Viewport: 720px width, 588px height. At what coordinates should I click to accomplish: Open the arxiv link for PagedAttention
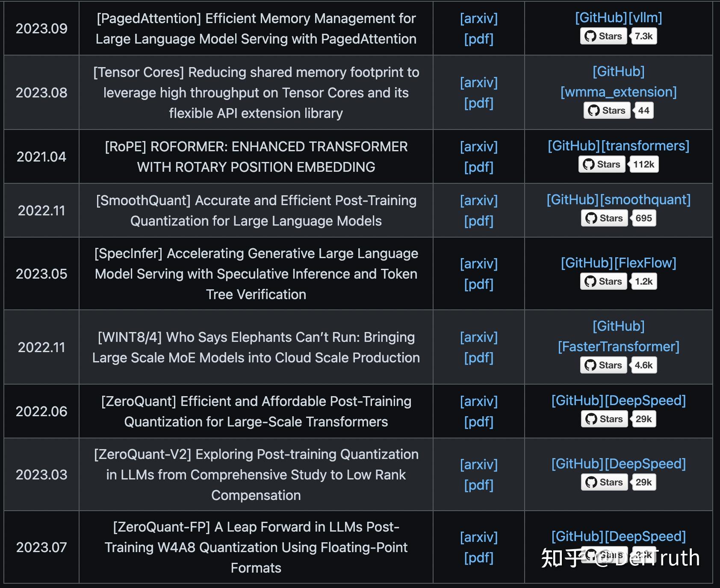pyautogui.click(x=479, y=18)
